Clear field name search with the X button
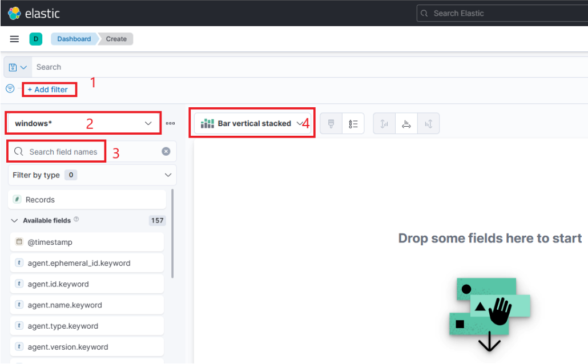This screenshot has width=588, height=364. click(x=165, y=151)
